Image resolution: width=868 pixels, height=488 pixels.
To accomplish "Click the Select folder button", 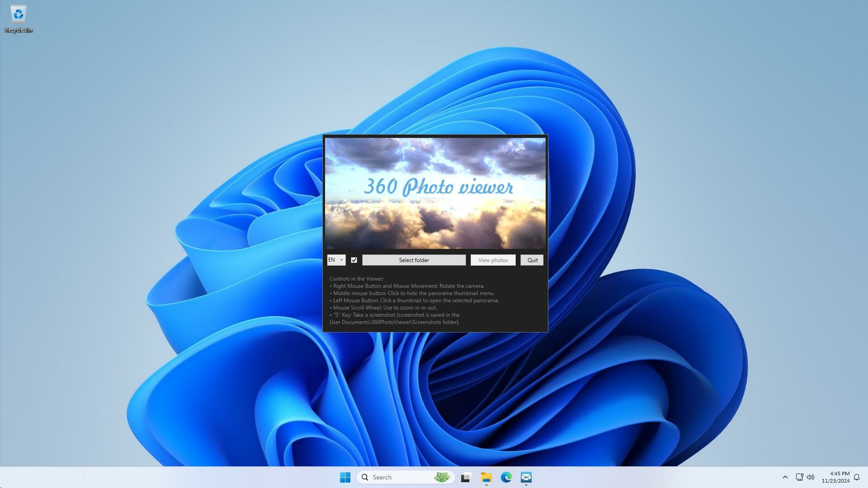I will click(x=414, y=260).
